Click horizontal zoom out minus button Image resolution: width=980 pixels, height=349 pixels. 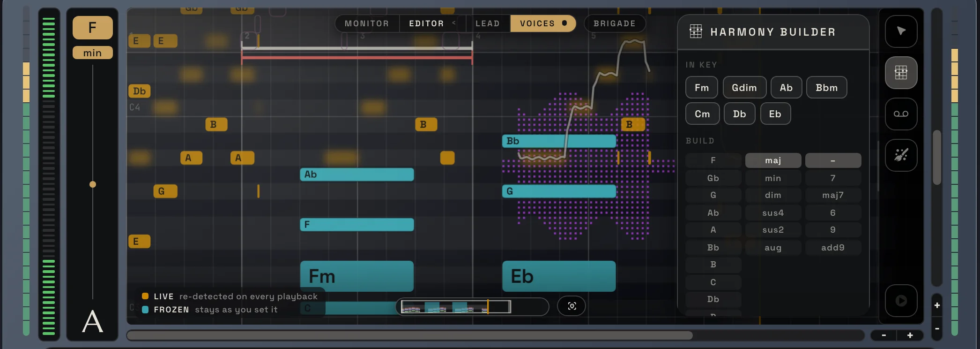click(883, 335)
